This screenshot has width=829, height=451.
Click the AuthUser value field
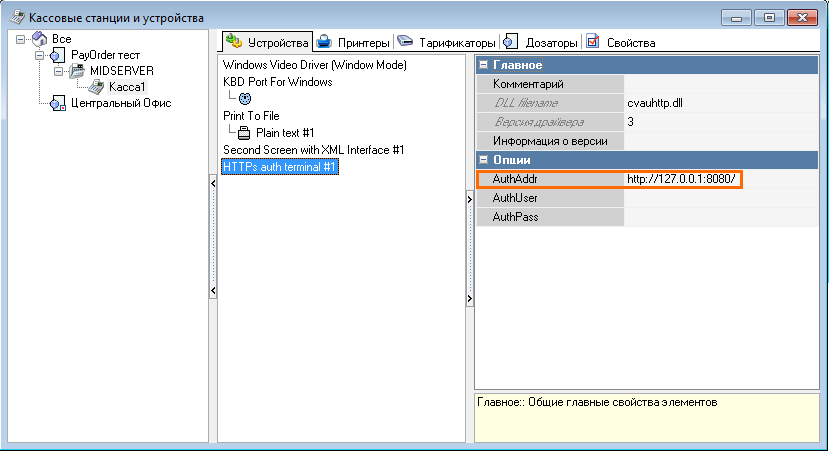(x=720, y=198)
